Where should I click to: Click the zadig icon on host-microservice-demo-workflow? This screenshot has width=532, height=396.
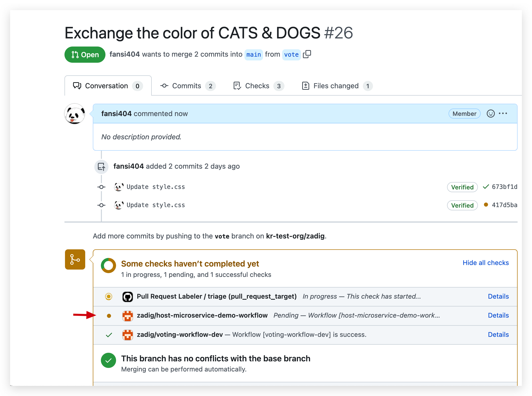128,316
